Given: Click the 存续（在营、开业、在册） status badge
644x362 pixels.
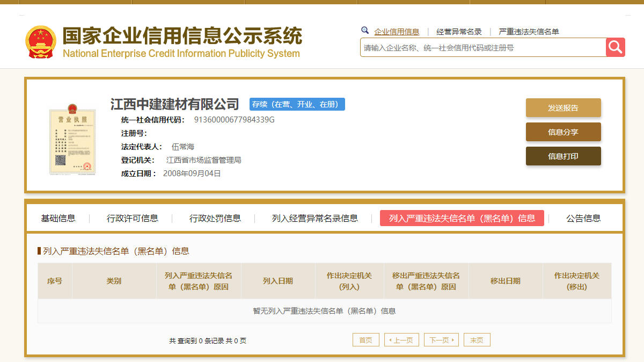Looking at the screenshot, I should (297, 104).
